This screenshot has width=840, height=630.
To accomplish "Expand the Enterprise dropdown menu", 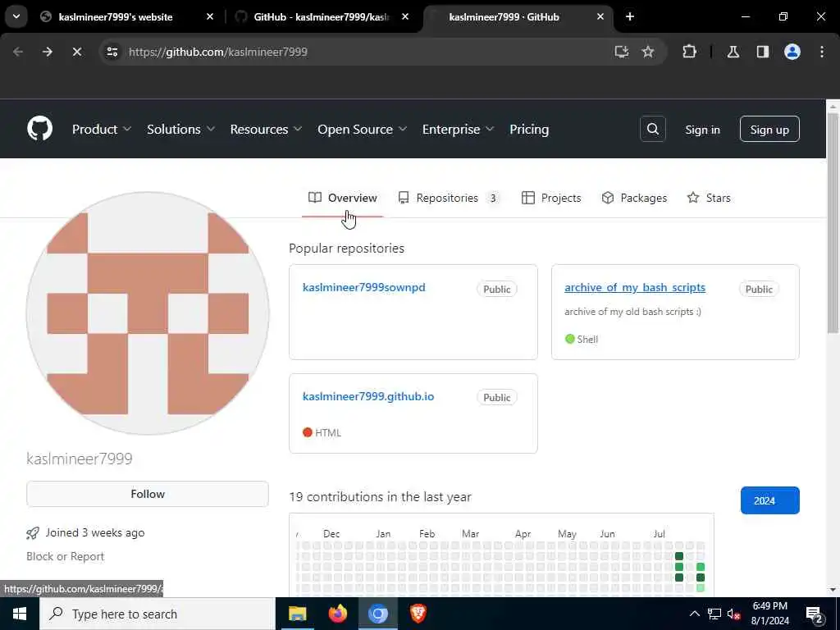I will [458, 129].
